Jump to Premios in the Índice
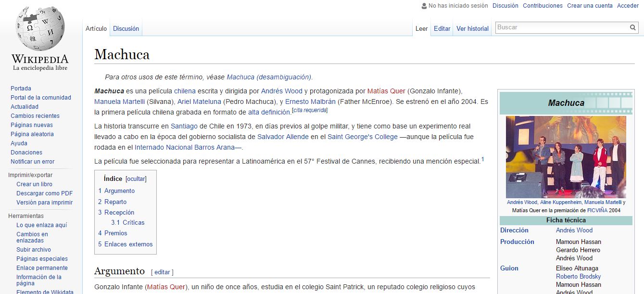Image resolution: width=644 pixels, height=294 pixels. coord(113,233)
